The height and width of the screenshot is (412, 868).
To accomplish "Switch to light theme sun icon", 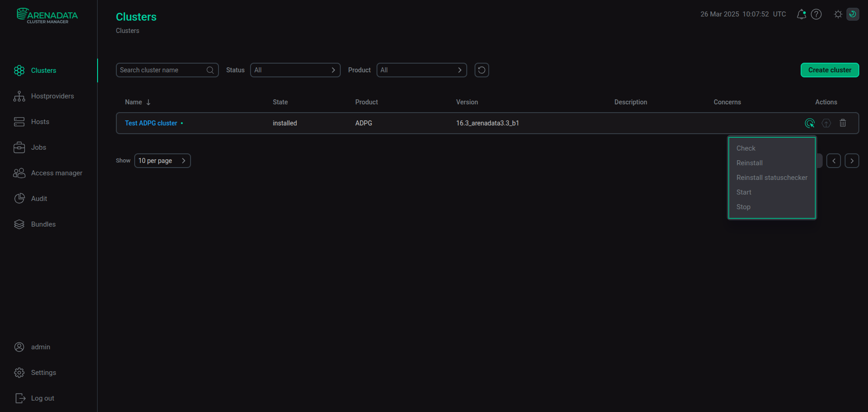I will (838, 14).
